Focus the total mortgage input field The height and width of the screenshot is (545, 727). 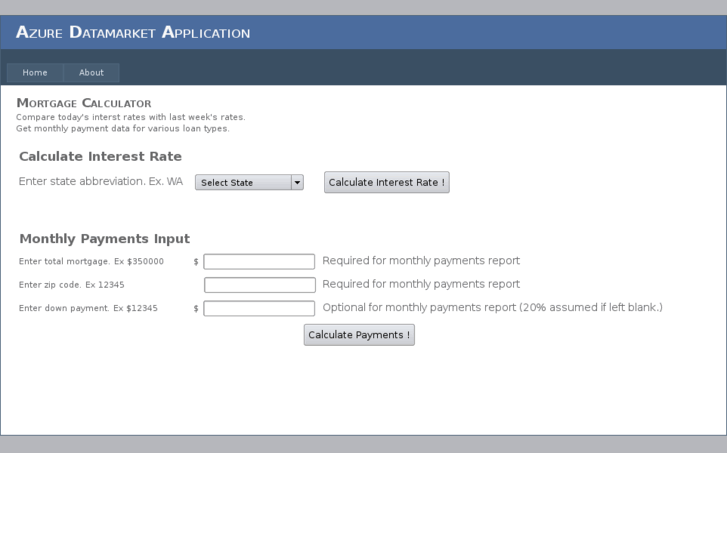coord(259,262)
